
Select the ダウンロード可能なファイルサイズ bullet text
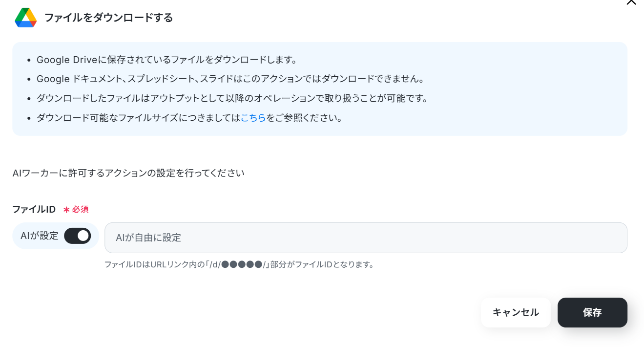pyautogui.click(x=189, y=118)
